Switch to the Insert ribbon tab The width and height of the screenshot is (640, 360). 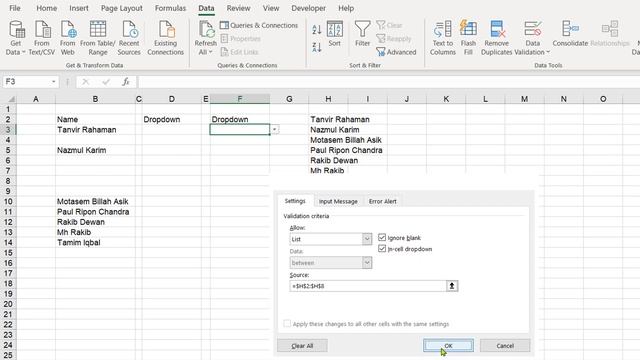[x=79, y=8]
